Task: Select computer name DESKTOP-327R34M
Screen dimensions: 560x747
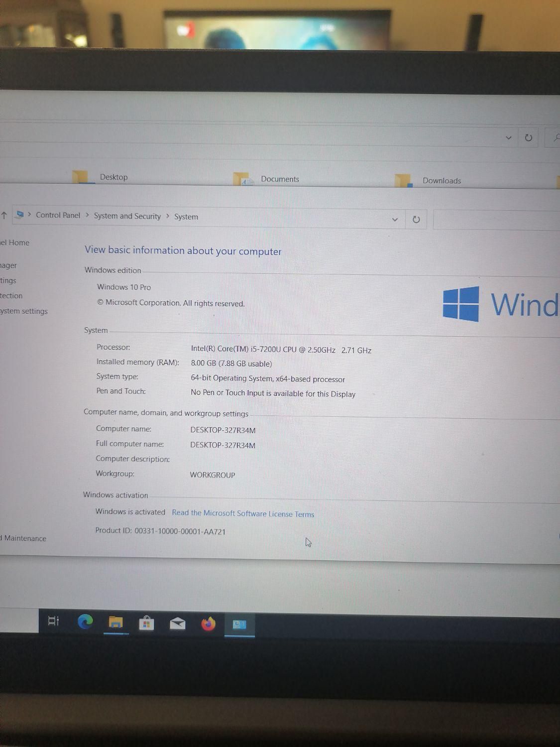Action: click(x=223, y=430)
